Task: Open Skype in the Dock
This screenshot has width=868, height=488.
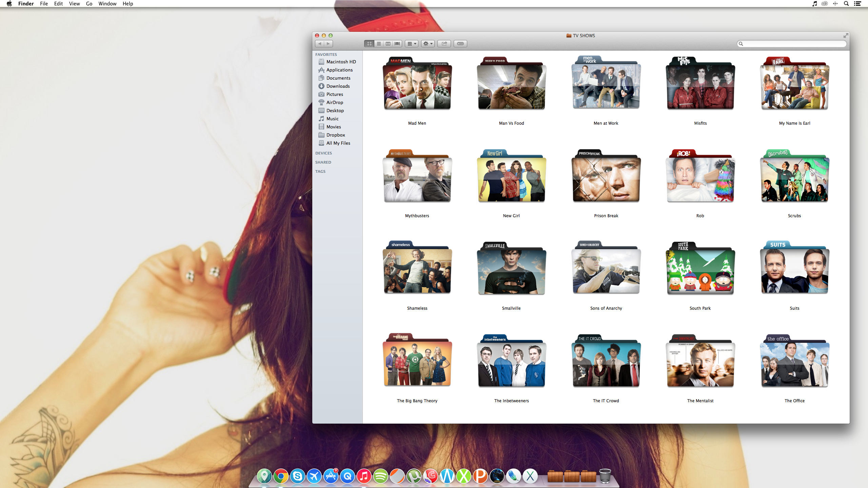Action: click(297, 476)
